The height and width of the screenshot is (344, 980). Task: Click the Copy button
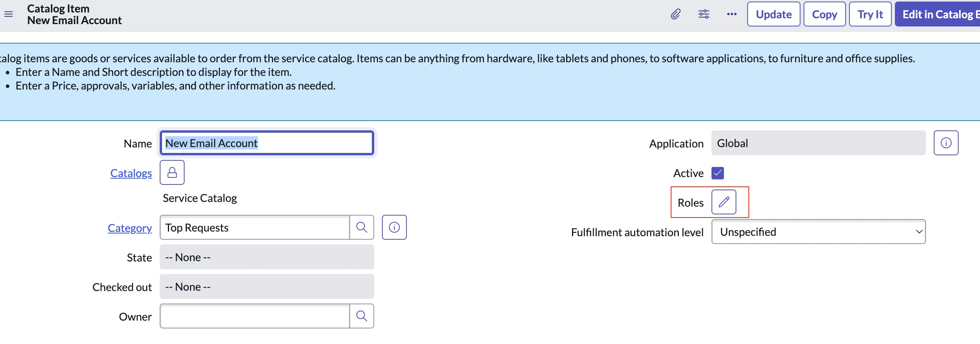click(825, 14)
